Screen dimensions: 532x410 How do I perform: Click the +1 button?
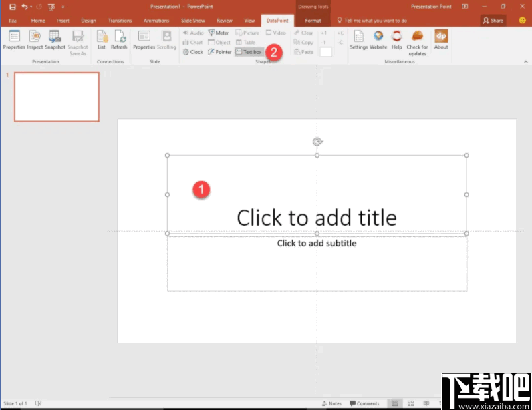click(x=323, y=33)
